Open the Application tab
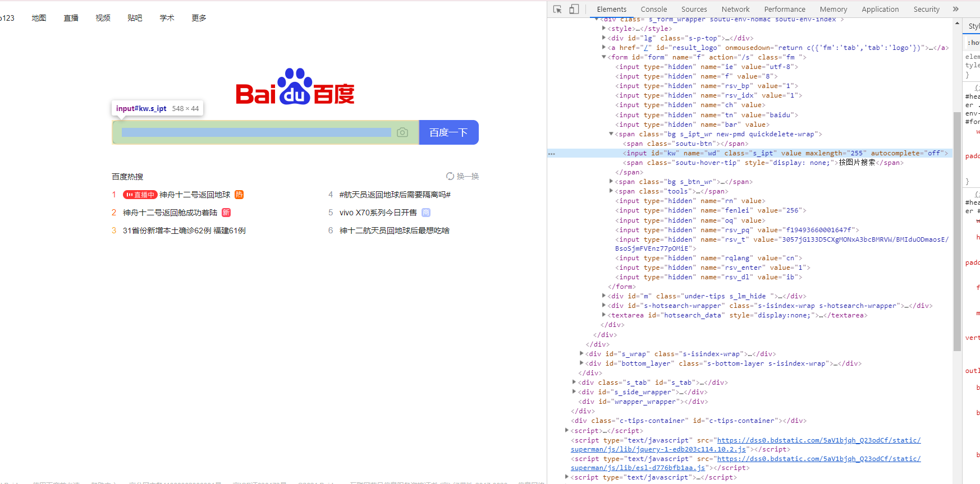The height and width of the screenshot is (484, 980). coord(880,9)
